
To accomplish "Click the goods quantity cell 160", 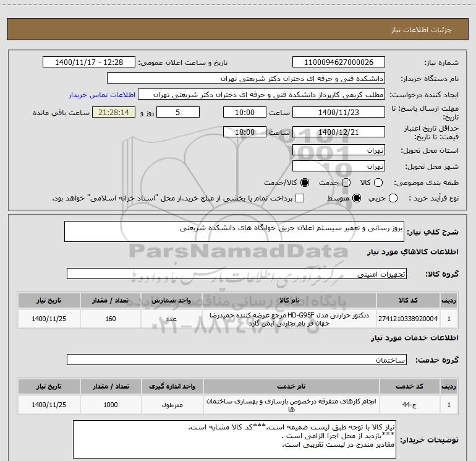I will pos(111,319).
